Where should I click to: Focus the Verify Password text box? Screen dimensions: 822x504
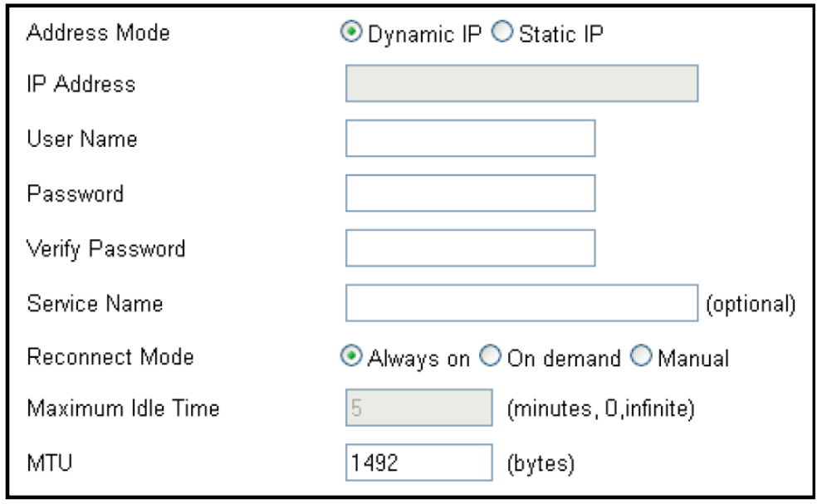point(470,248)
